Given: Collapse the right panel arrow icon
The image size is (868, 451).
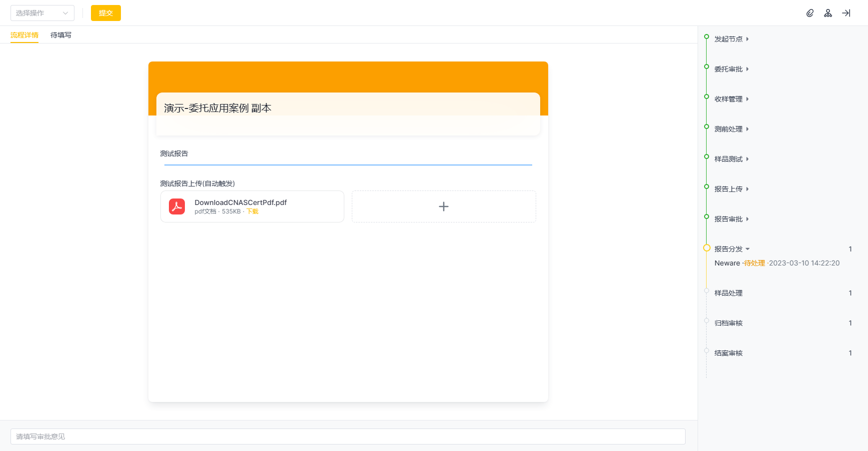Looking at the screenshot, I should coord(846,13).
